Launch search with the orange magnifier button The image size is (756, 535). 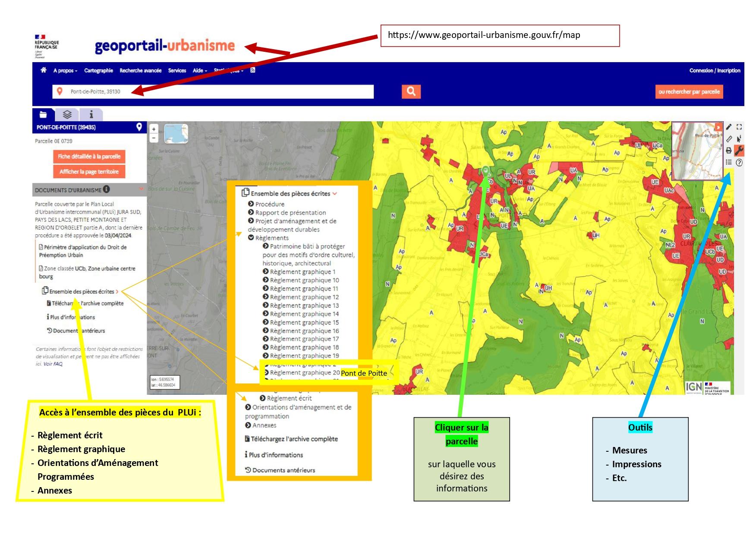pyautogui.click(x=411, y=91)
